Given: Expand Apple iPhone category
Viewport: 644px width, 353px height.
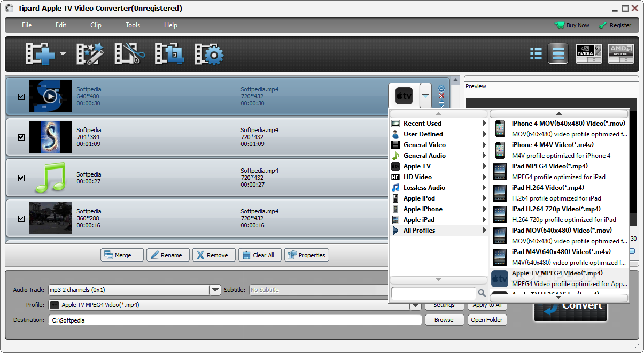Looking at the screenshot, I should pyautogui.click(x=439, y=209).
